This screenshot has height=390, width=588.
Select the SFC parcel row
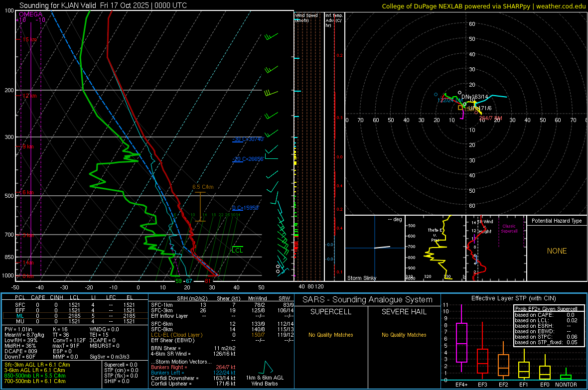point(75,305)
